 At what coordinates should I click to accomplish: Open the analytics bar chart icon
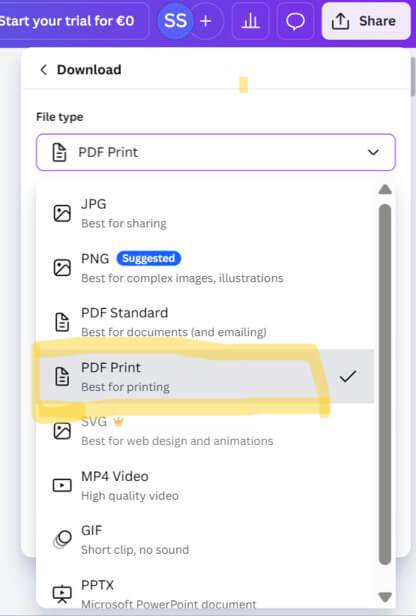tap(250, 21)
